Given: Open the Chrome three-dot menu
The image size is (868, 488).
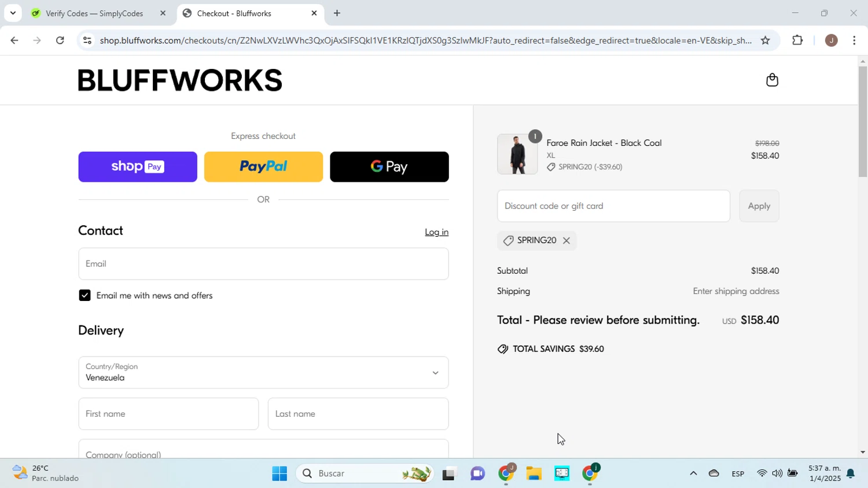Looking at the screenshot, I should pos(854,41).
